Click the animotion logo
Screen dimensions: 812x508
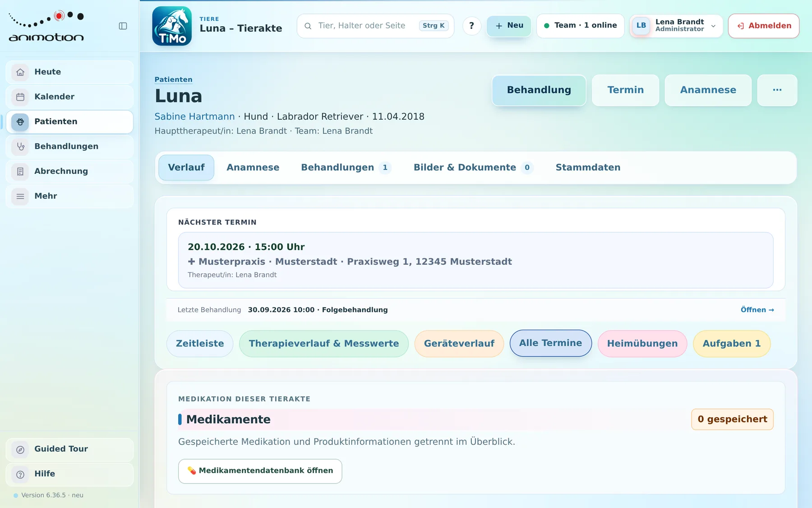(x=46, y=26)
